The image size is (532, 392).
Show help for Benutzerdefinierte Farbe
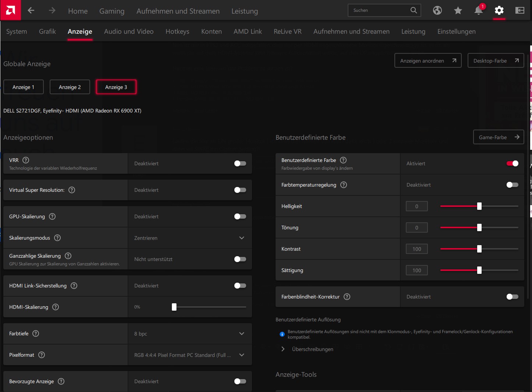[x=343, y=160]
